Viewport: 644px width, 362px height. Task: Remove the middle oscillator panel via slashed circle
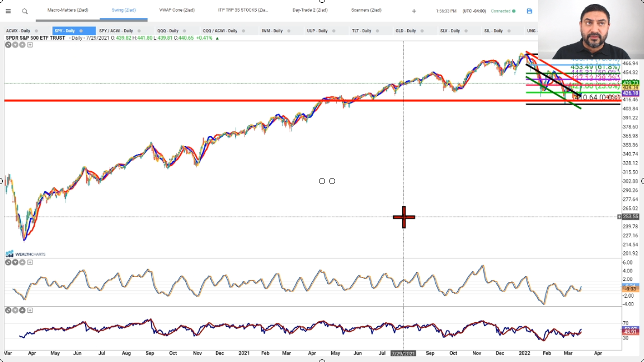pos(8,262)
